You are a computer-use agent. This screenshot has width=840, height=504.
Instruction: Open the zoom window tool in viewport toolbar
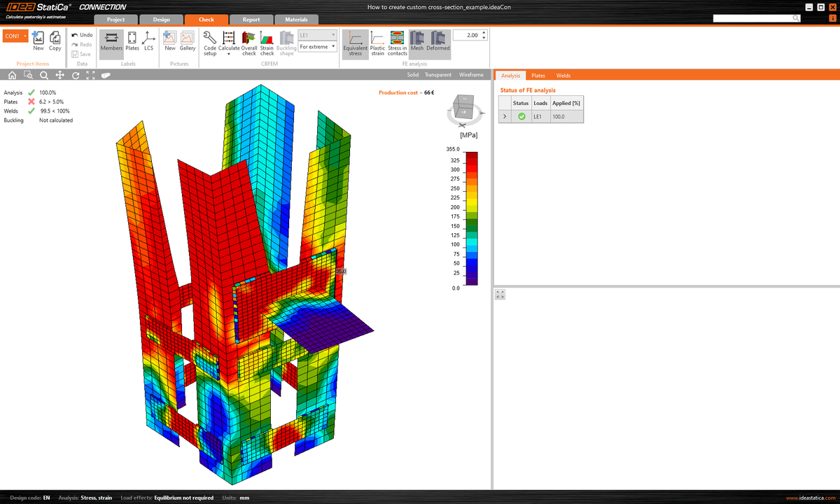tap(27, 75)
